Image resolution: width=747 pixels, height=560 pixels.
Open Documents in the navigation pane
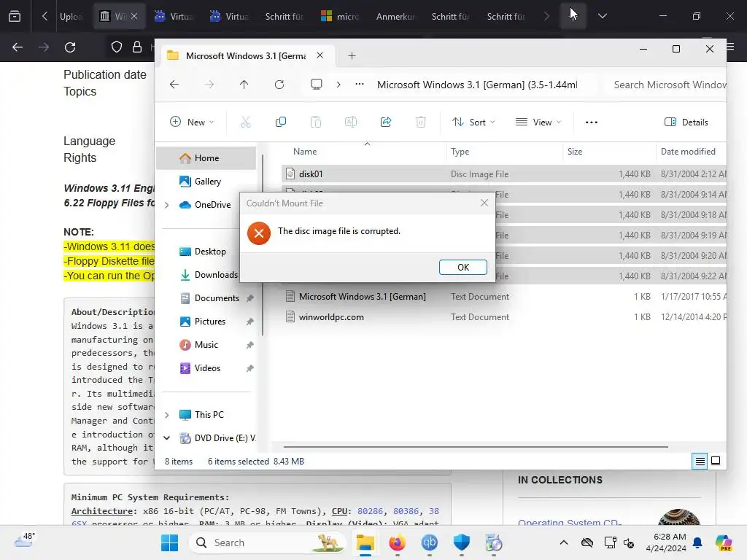click(x=216, y=298)
